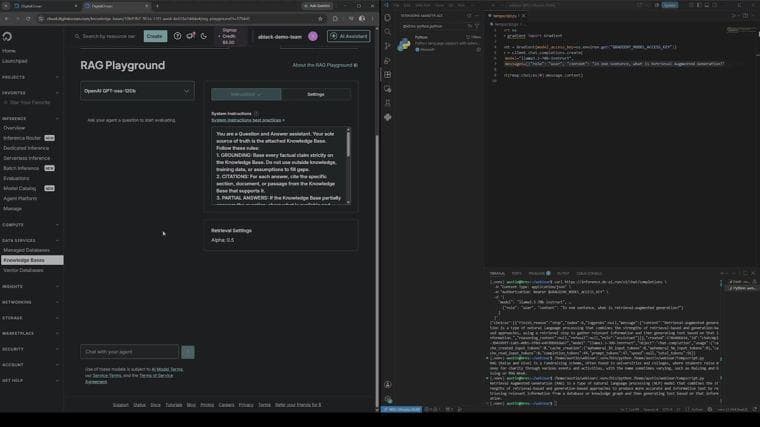
Task: Open the model dropdown showing OpenAI GPT-oss-120b
Action: coord(137,91)
